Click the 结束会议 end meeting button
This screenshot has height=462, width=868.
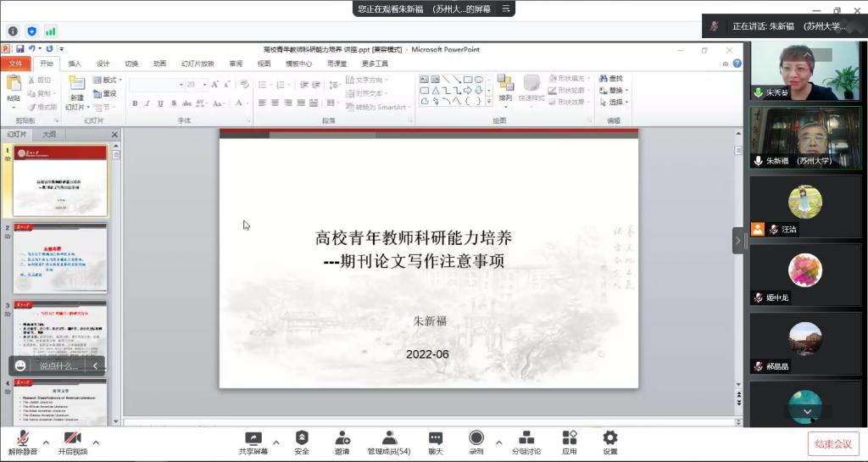pyautogui.click(x=832, y=443)
